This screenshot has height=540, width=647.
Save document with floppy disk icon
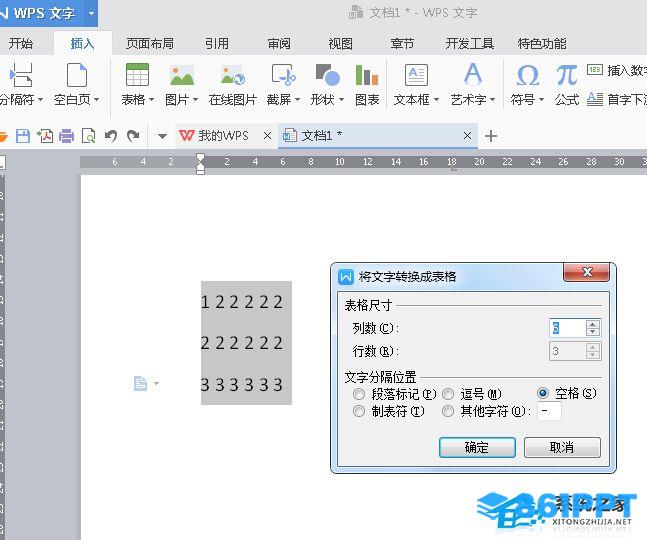(x=23, y=136)
